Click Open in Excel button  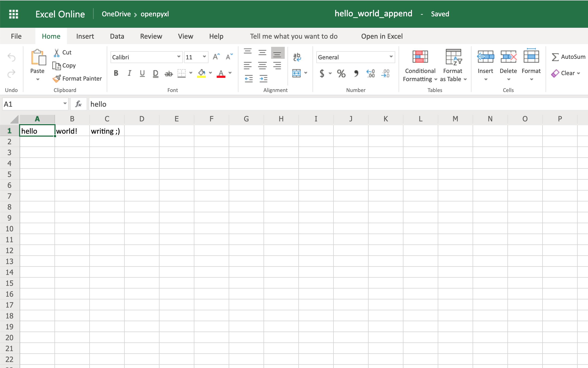tap(381, 36)
